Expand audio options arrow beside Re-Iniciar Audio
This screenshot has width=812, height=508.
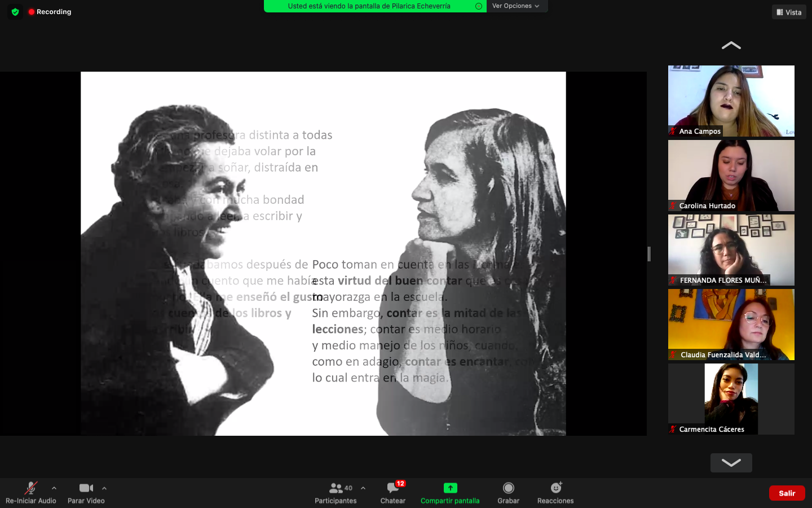coord(54,488)
